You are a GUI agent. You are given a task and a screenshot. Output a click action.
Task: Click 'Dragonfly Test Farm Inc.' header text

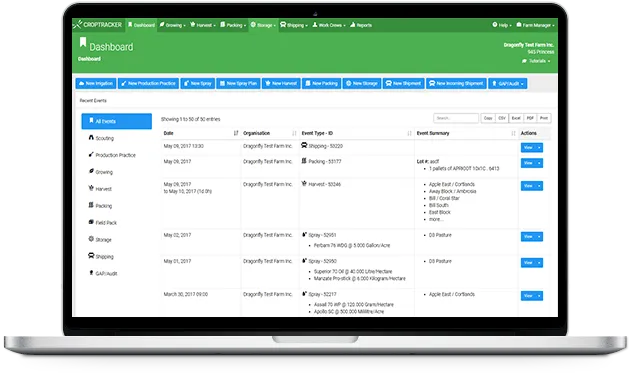click(528, 45)
